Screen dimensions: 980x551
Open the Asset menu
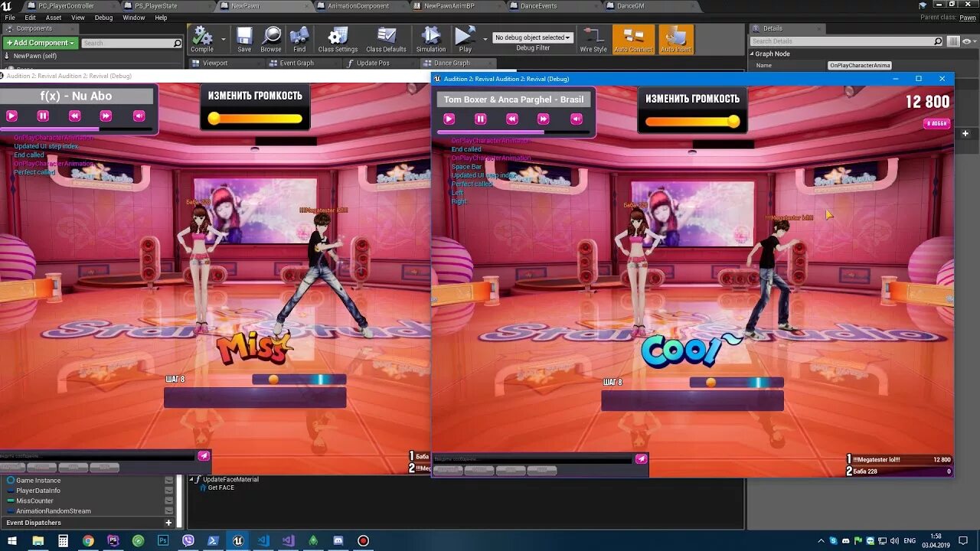(54, 18)
